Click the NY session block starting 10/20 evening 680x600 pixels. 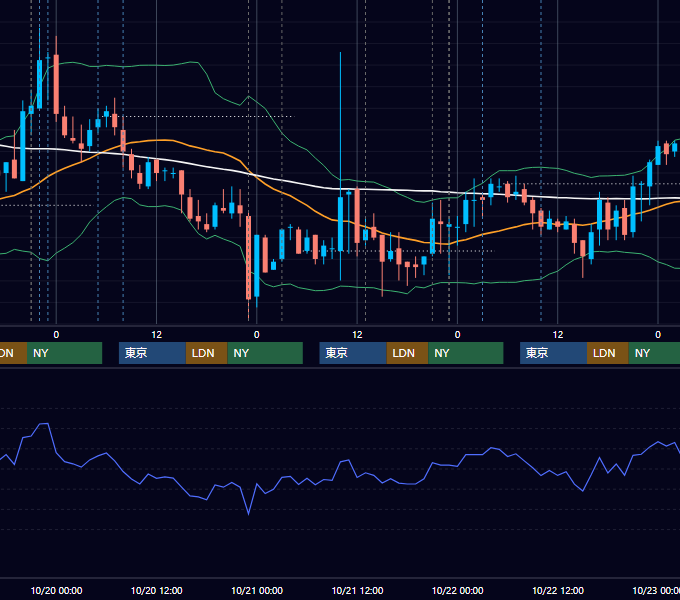click(x=265, y=353)
